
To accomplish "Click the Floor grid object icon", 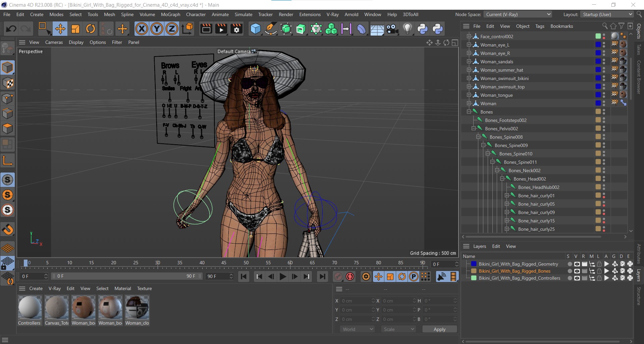I will [x=377, y=29].
